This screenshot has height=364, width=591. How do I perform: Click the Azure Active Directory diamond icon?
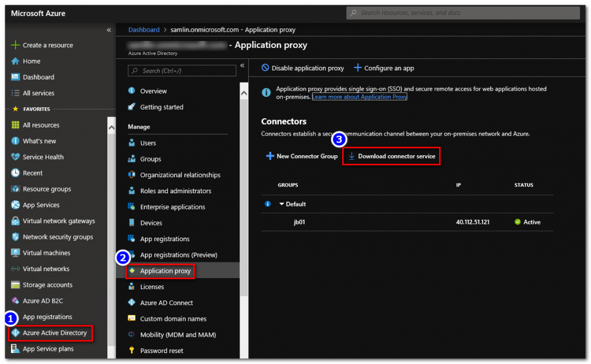pyautogui.click(x=15, y=333)
